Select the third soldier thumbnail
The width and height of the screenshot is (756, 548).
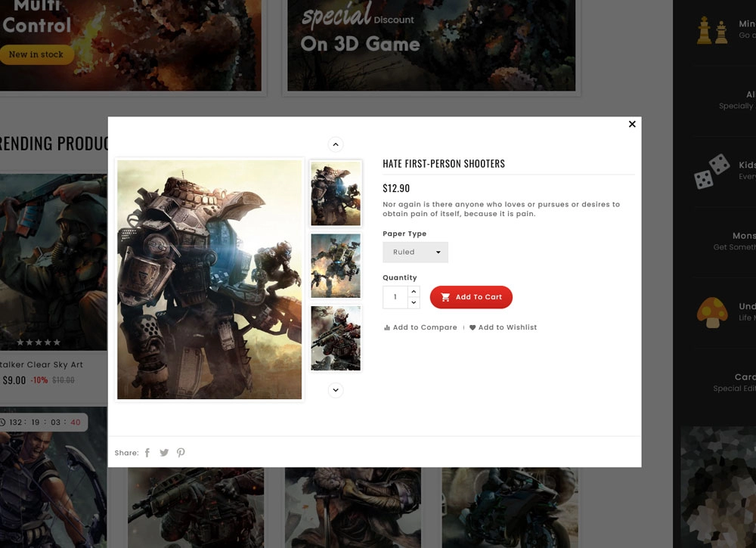(336, 338)
